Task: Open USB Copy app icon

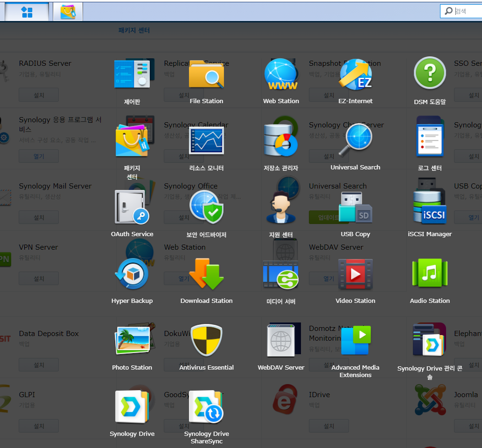Action: click(x=356, y=207)
